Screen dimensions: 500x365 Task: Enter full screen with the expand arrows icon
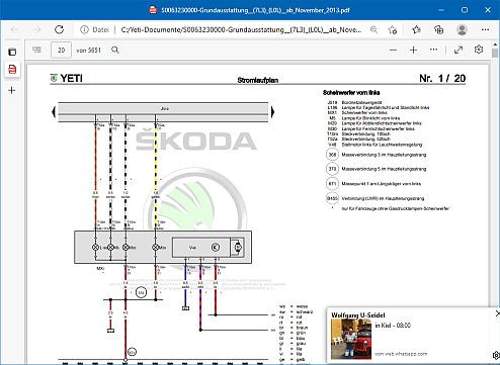[459, 50]
